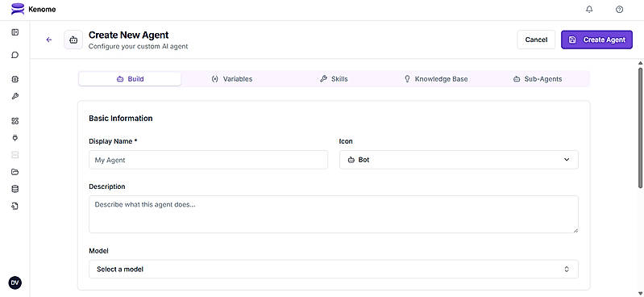This screenshot has width=644, height=297.
Task: Focus the Display Name input field
Action: 208,160
